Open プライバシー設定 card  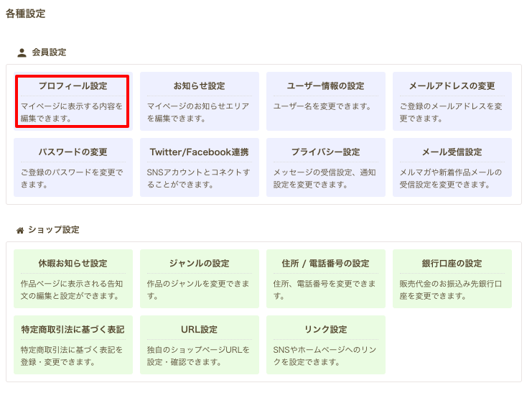click(x=326, y=167)
